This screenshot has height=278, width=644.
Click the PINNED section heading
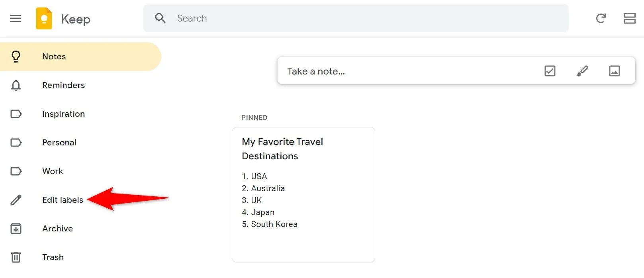pos(254,117)
